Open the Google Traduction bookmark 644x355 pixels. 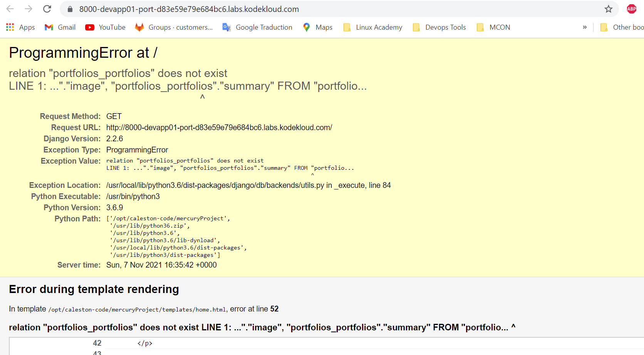pyautogui.click(x=257, y=27)
